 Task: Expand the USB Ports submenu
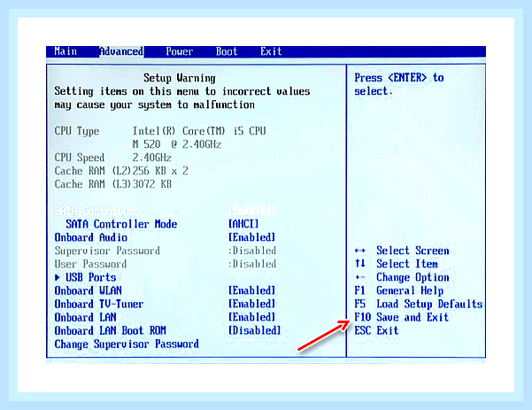coord(86,277)
